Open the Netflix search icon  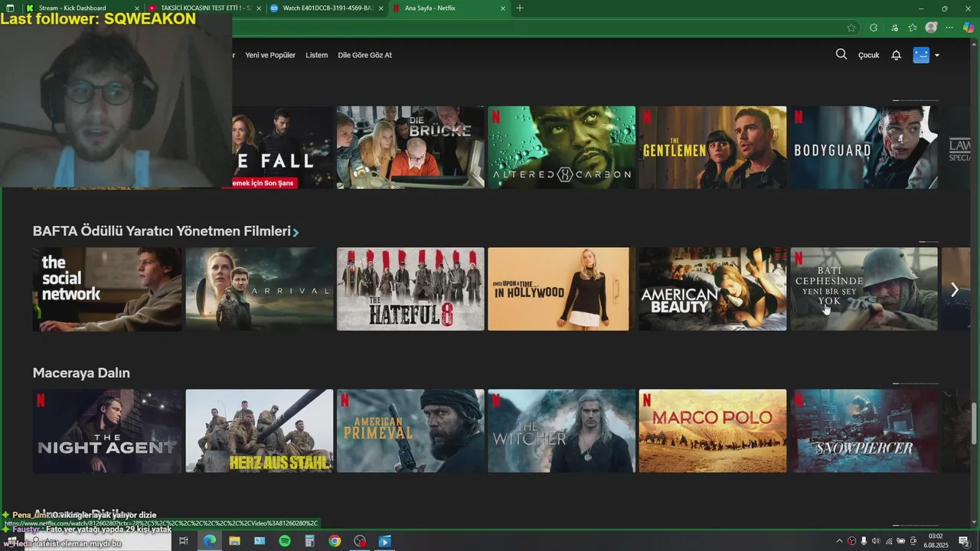point(841,54)
